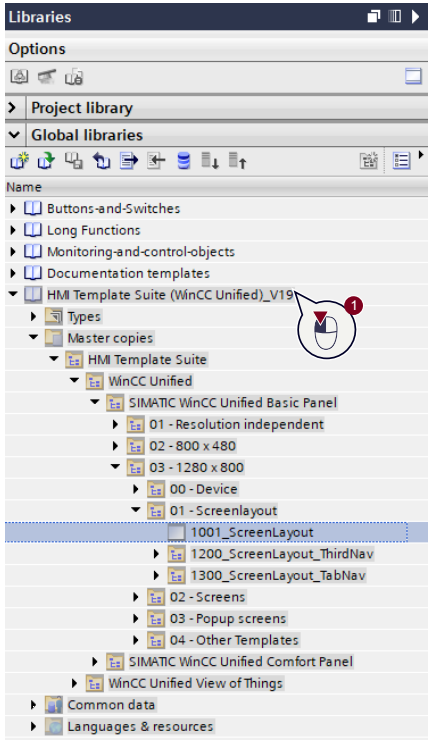Click the save library changes icon

74,161
